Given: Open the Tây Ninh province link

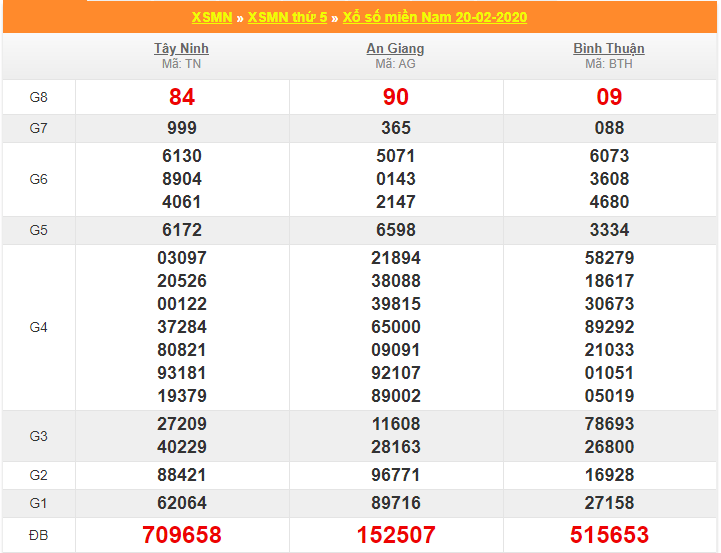Looking at the screenshot, I should tap(181, 48).
